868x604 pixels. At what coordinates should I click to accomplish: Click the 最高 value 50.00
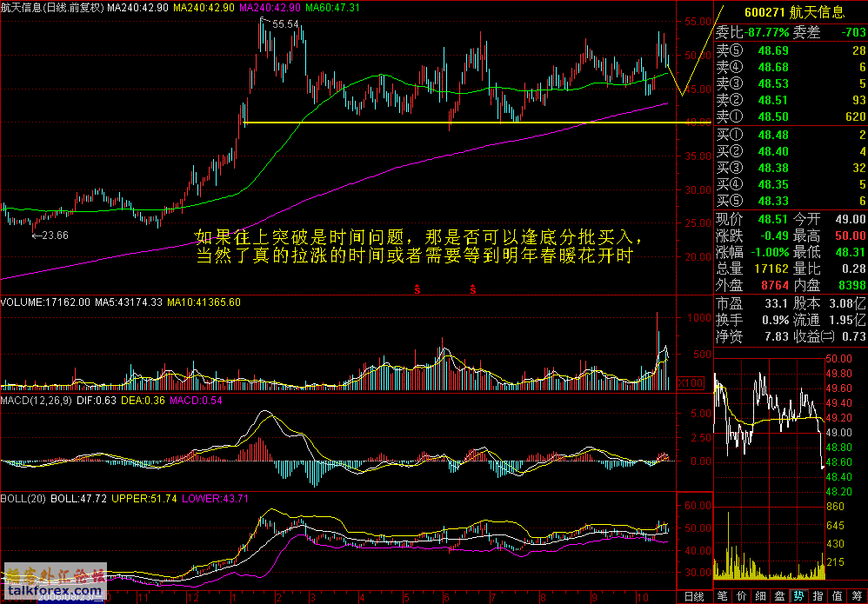(851, 236)
